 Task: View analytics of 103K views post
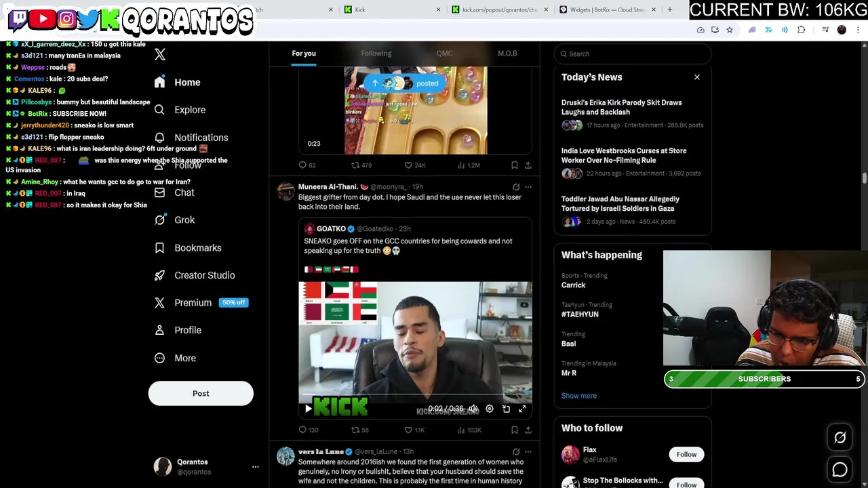point(469,430)
